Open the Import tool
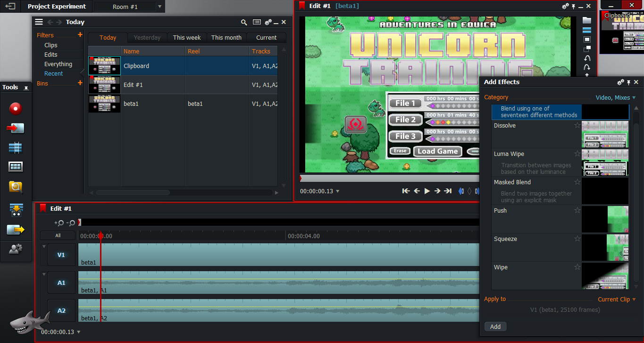 pyautogui.click(x=16, y=128)
